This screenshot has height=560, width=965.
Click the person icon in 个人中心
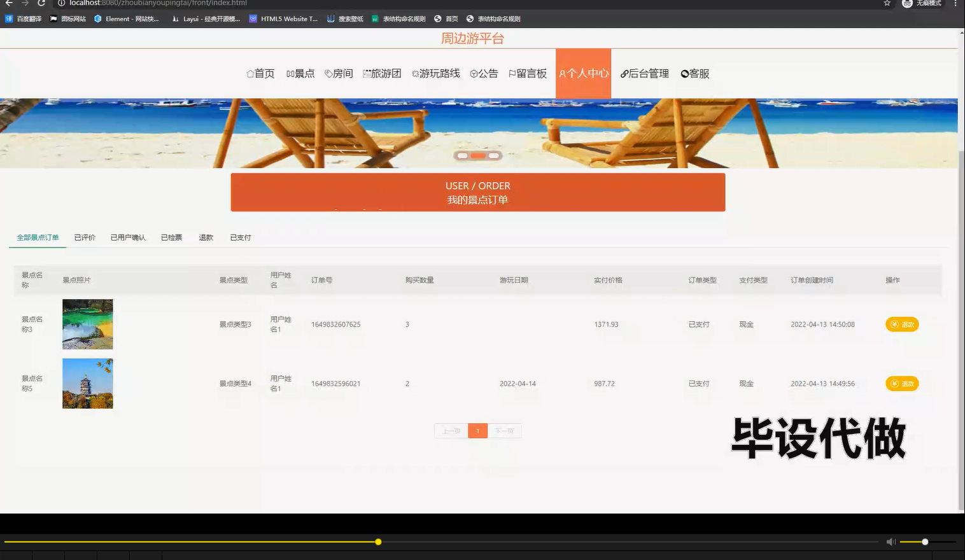pyautogui.click(x=563, y=73)
